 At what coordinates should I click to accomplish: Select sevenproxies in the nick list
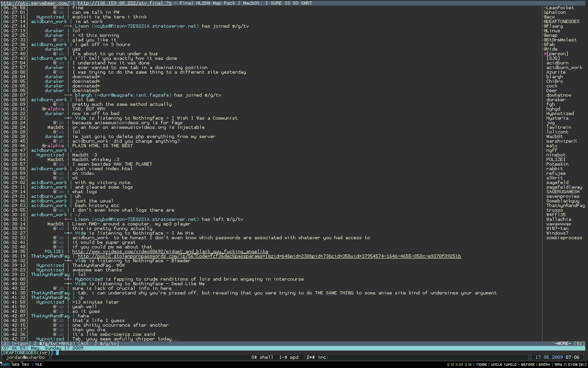(x=563, y=196)
